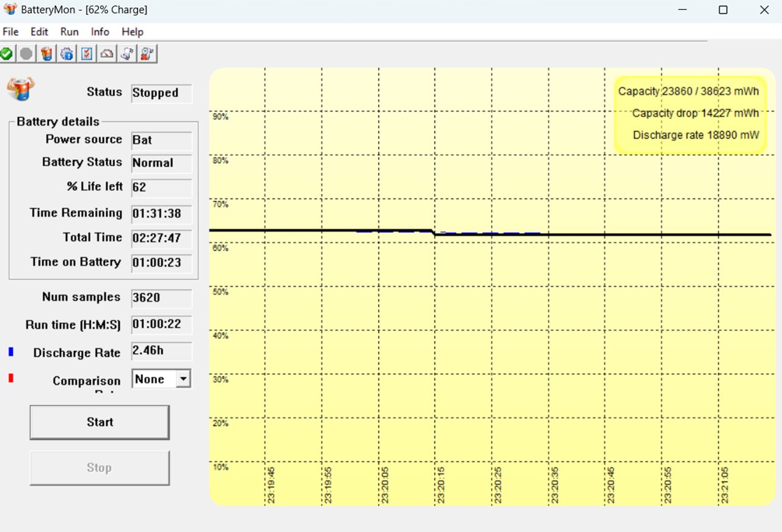Open the File menu
Image resolution: width=782 pixels, height=532 pixels.
point(11,32)
